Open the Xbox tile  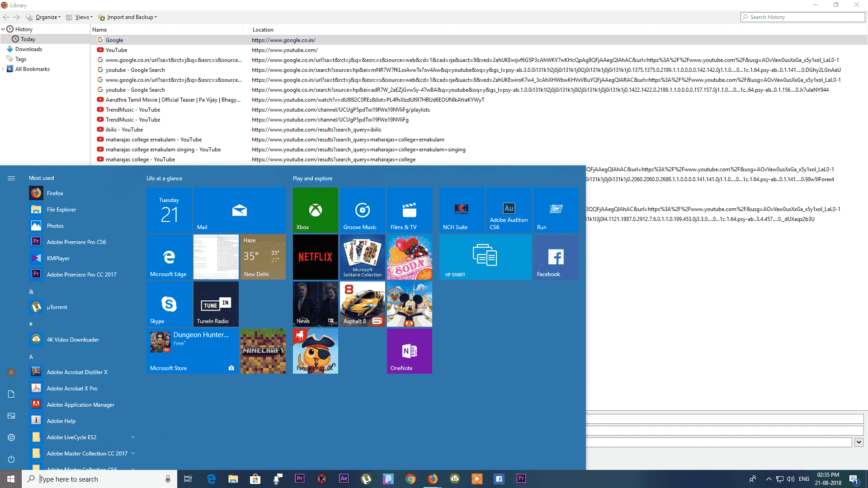(x=315, y=210)
